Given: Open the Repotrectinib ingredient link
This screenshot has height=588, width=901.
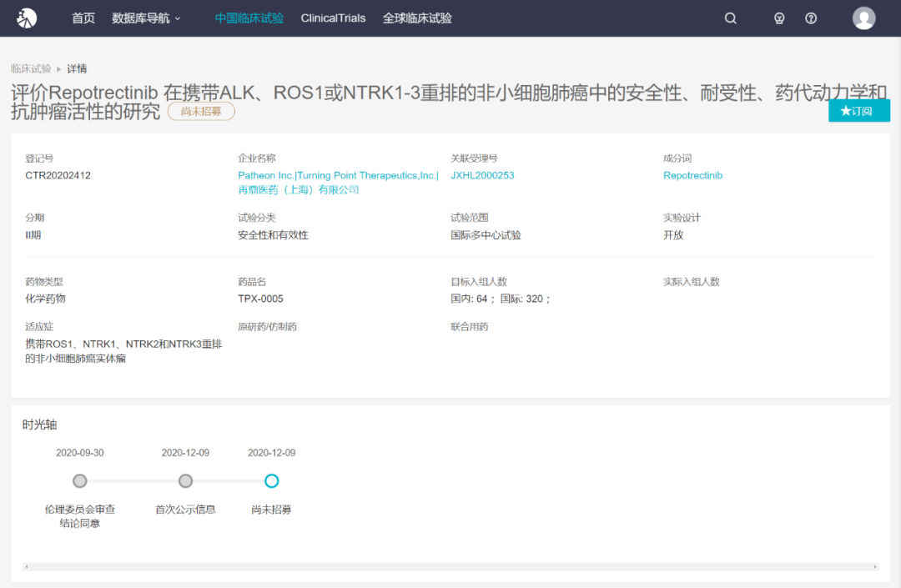Looking at the screenshot, I should tap(693, 175).
